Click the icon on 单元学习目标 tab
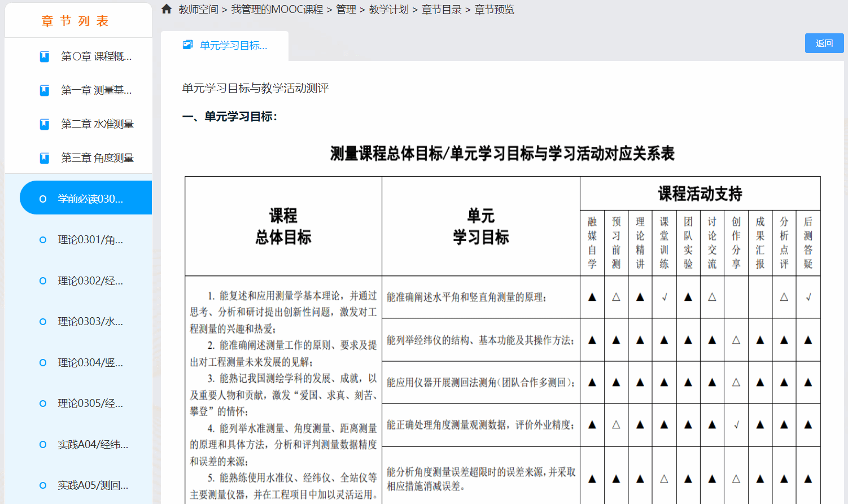 187,45
